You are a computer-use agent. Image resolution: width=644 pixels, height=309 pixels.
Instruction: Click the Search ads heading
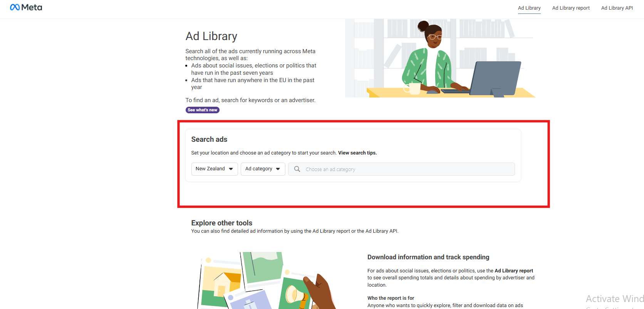(x=209, y=139)
